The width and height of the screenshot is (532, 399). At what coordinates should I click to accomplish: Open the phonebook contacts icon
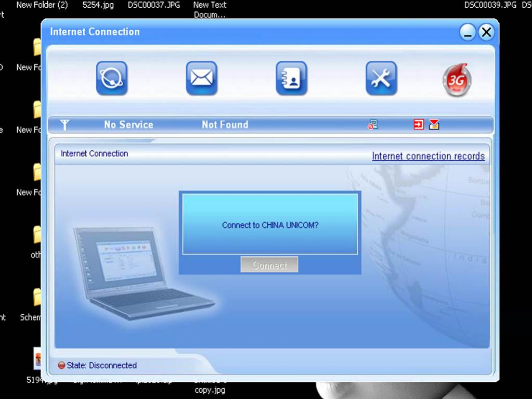tap(291, 78)
